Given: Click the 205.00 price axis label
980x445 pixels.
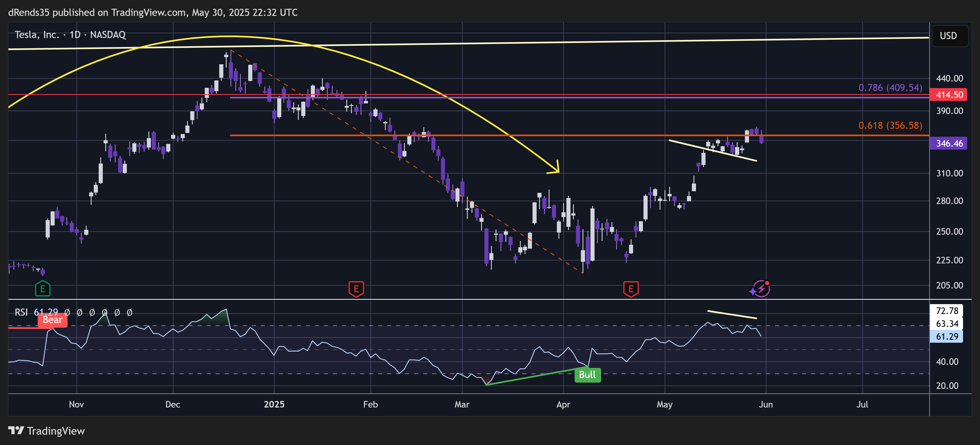Looking at the screenshot, I should click(950, 285).
